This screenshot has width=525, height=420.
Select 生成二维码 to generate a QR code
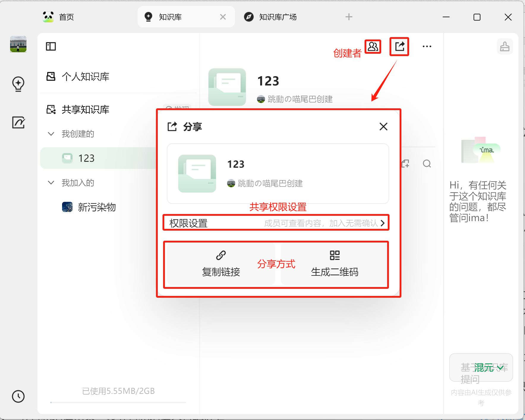335,264
